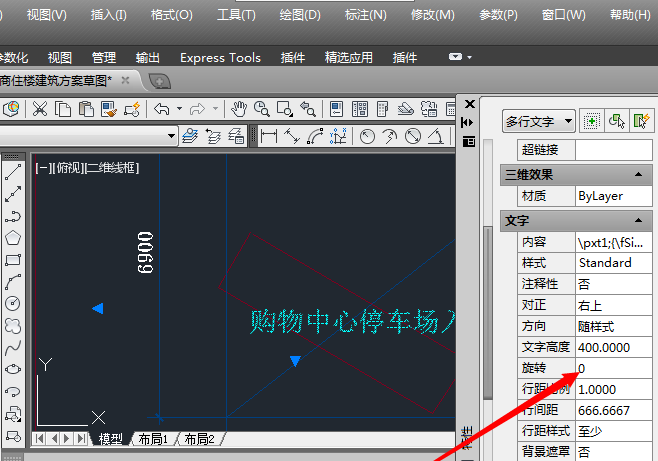Open the [俯视] view controls menu
The image size is (658, 461).
click(x=67, y=168)
